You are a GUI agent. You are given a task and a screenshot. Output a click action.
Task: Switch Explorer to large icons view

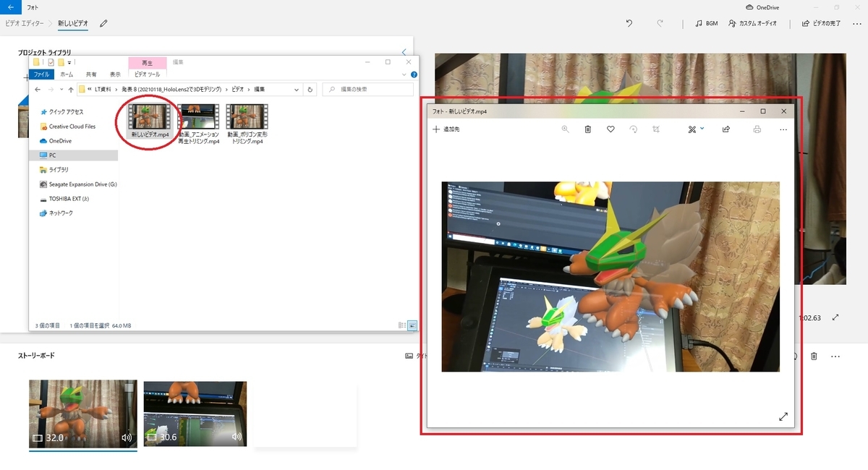click(412, 326)
